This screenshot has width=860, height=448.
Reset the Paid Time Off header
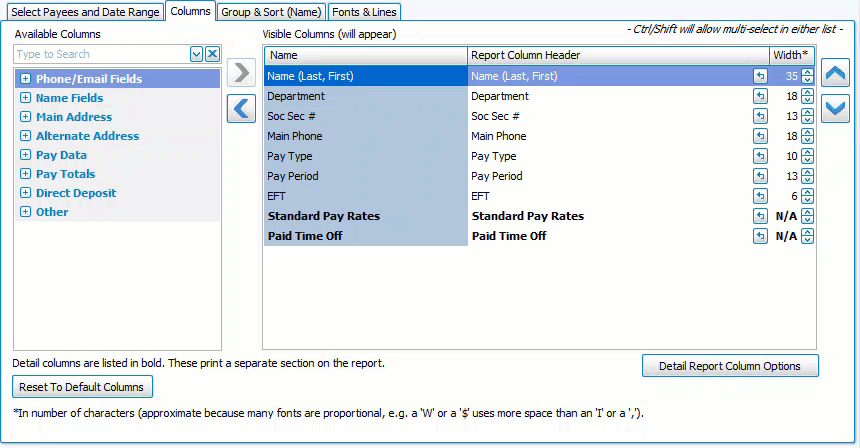pos(760,236)
